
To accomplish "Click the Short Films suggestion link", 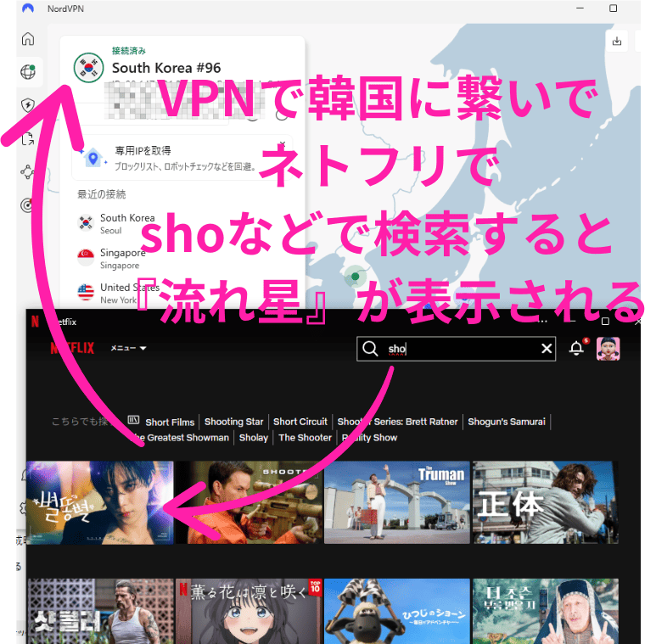I will point(170,422).
